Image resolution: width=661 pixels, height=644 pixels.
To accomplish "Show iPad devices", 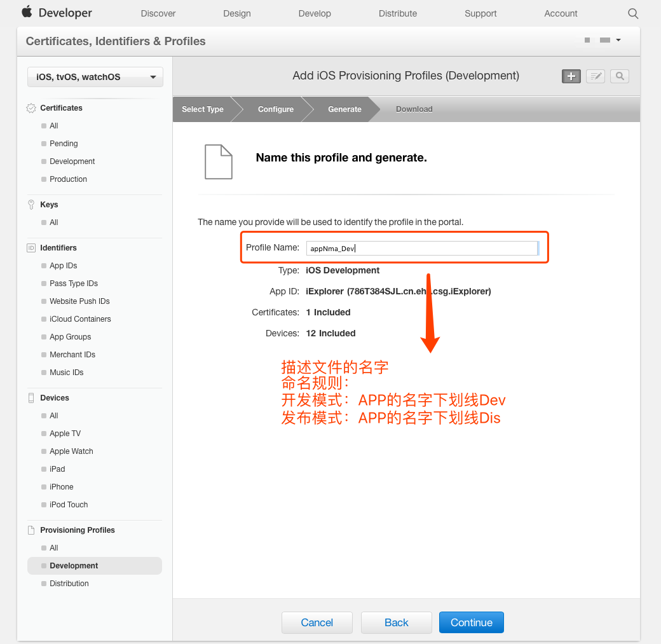I will pos(57,469).
